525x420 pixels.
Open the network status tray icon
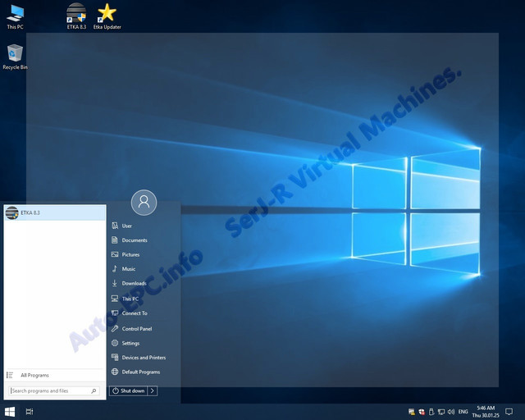click(441, 412)
